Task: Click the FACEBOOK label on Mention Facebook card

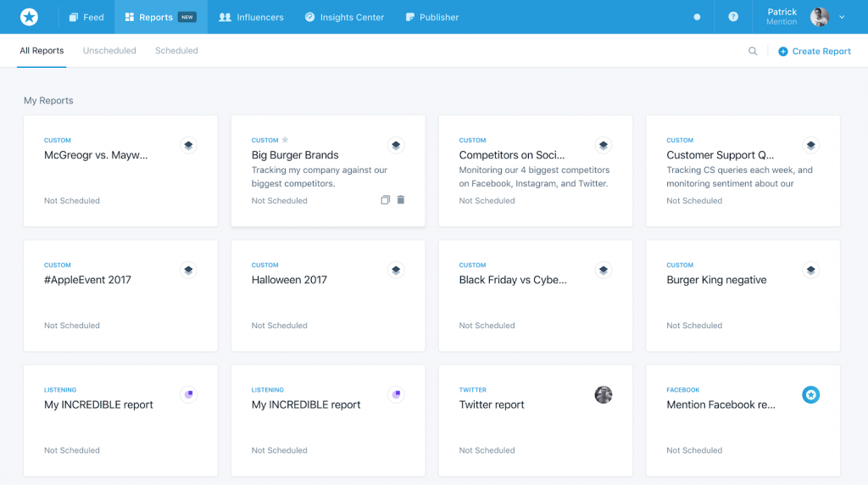Action: point(682,390)
